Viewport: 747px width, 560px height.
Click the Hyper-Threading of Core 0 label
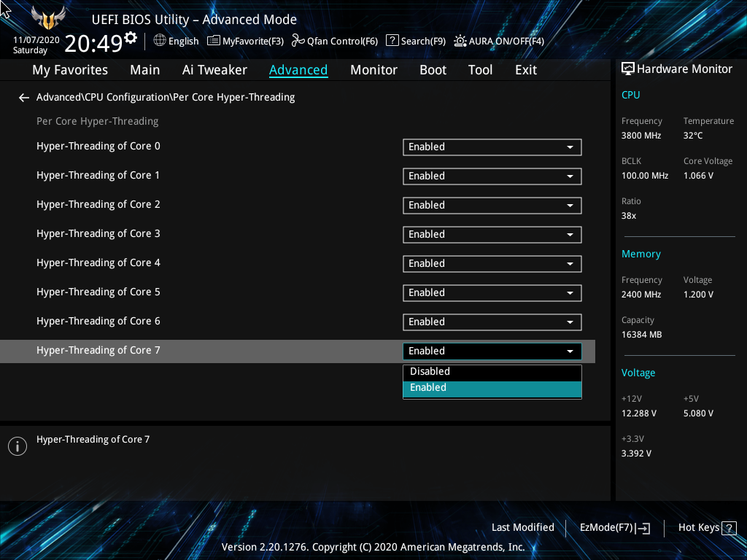[98, 146]
